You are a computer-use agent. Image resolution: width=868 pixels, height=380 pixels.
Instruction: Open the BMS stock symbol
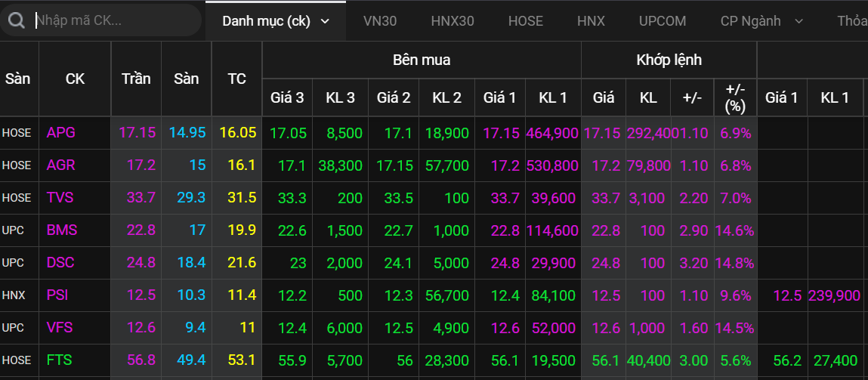coord(62,230)
